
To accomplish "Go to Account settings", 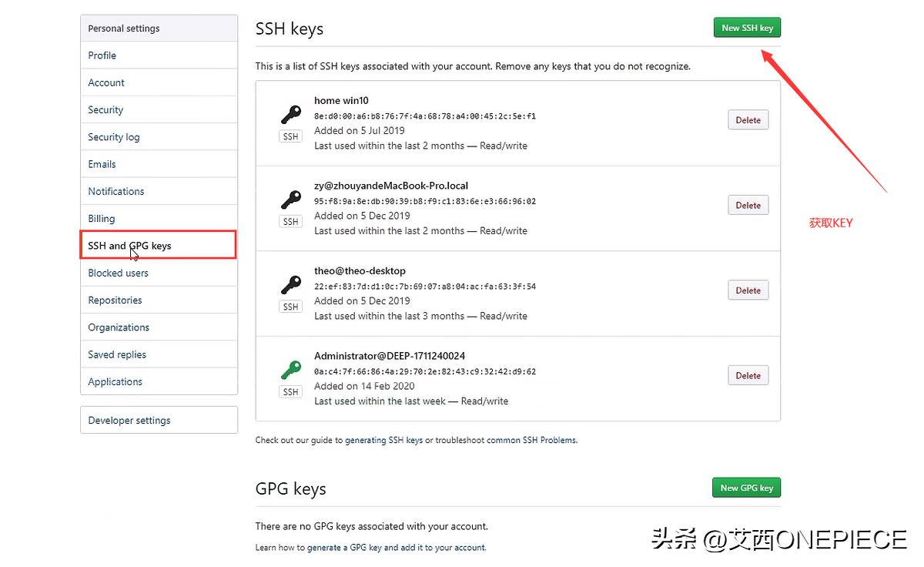I will click(106, 82).
